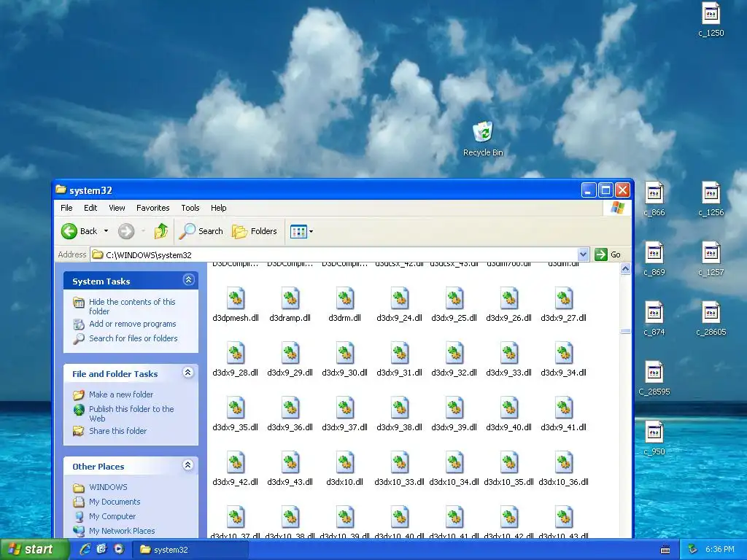Collapse the File and Folder Tasks panel

point(189,373)
